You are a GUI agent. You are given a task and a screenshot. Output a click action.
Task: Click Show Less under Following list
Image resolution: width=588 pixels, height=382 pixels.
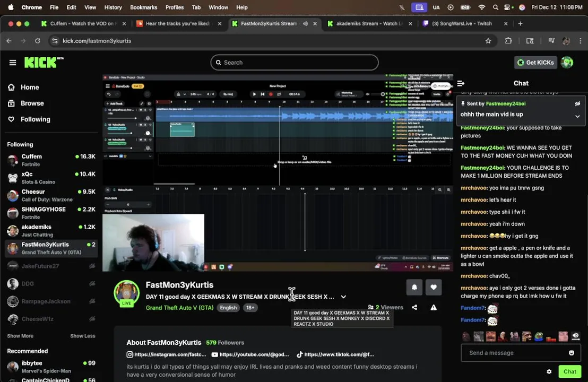(x=82, y=336)
